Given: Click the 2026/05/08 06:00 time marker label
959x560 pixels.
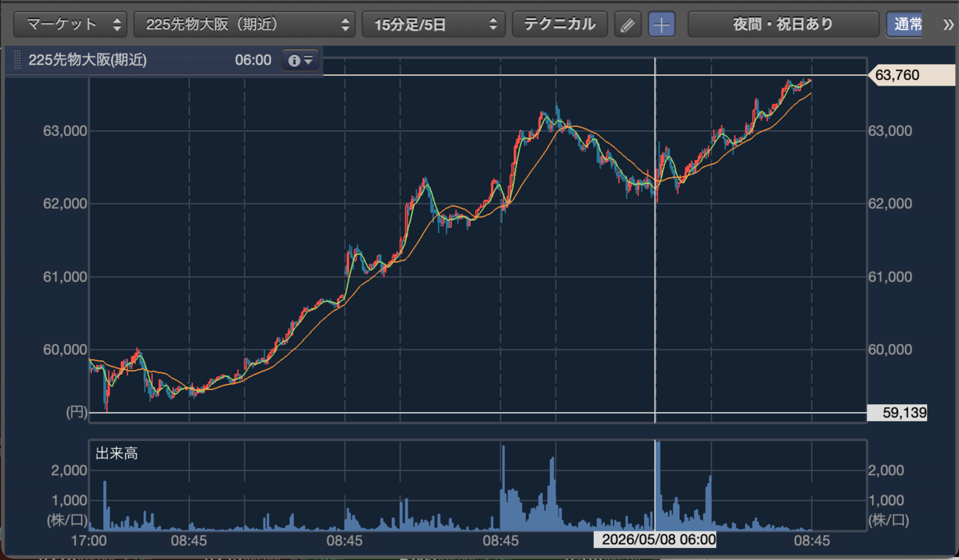Looking at the screenshot, I should [x=655, y=539].
